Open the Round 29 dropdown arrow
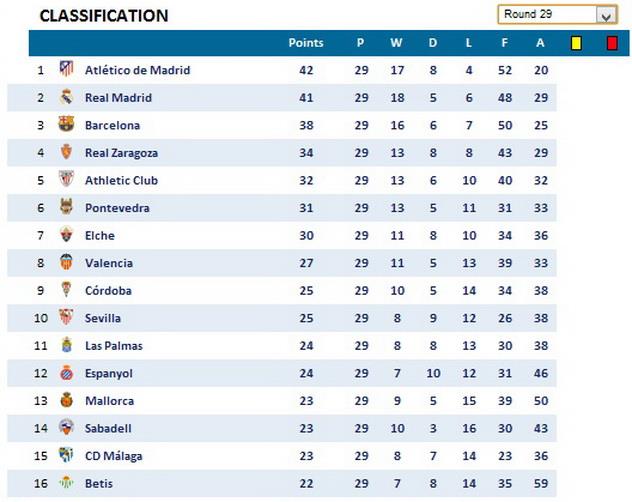This screenshot has width=632, height=502. pyautogui.click(x=606, y=15)
